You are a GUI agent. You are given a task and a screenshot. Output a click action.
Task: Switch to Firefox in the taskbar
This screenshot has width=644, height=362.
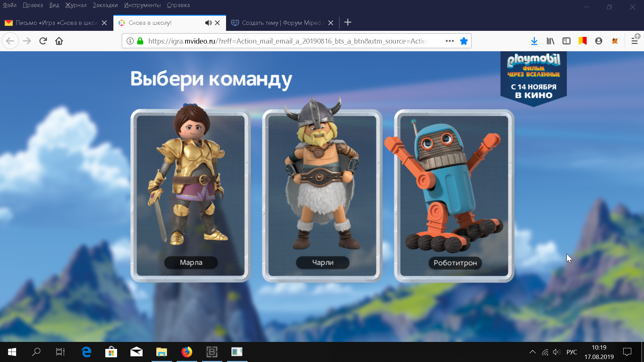click(187, 352)
